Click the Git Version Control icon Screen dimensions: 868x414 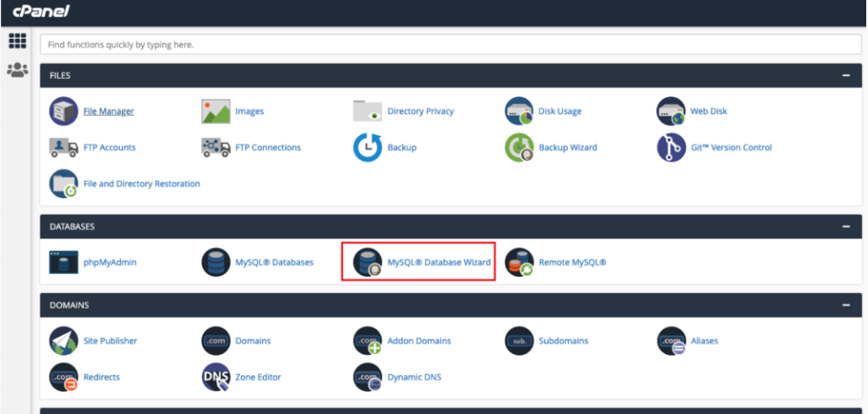click(x=671, y=147)
